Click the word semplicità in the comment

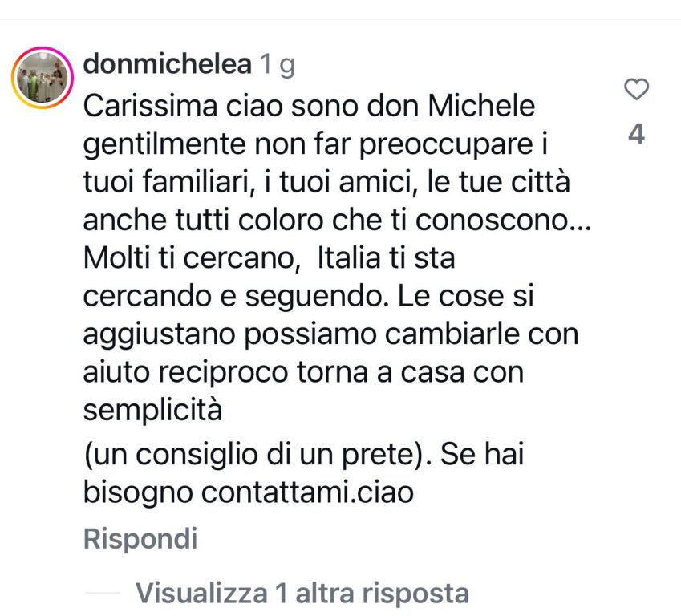click(x=152, y=411)
